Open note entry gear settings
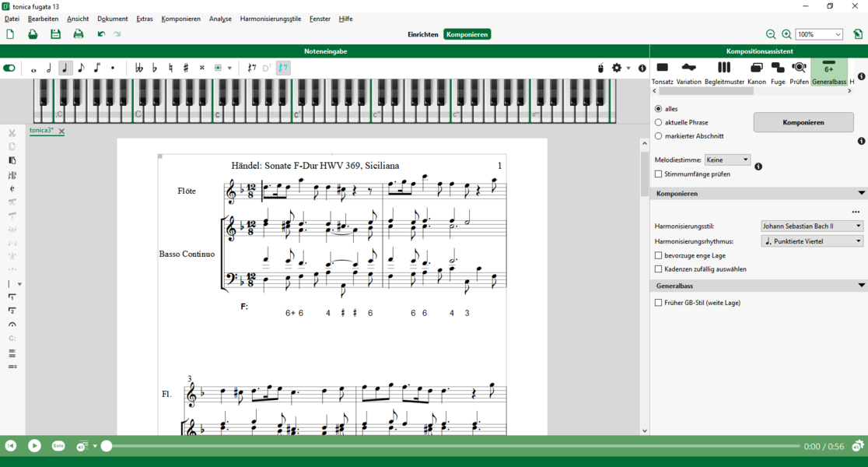This screenshot has width=868, height=467. 617,68
